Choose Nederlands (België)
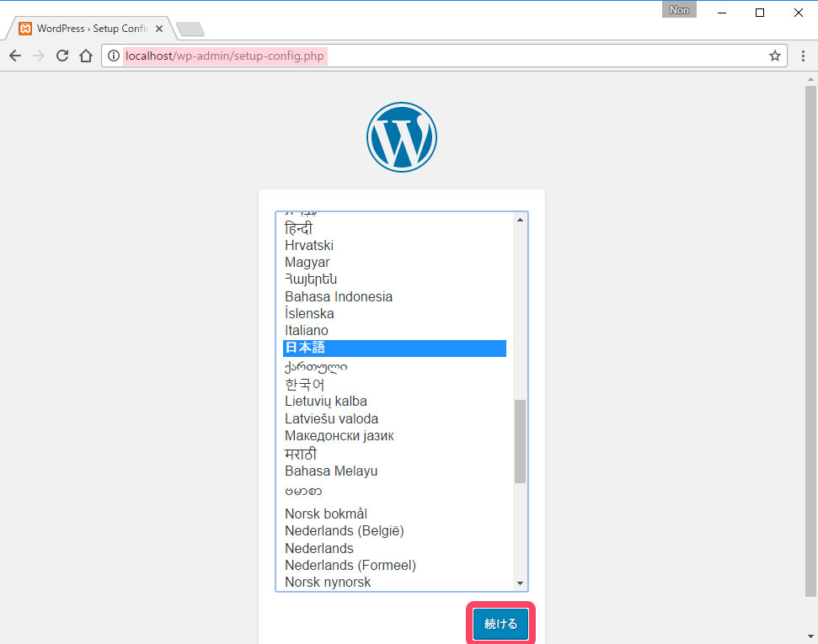The width and height of the screenshot is (818, 644). [x=394, y=531]
